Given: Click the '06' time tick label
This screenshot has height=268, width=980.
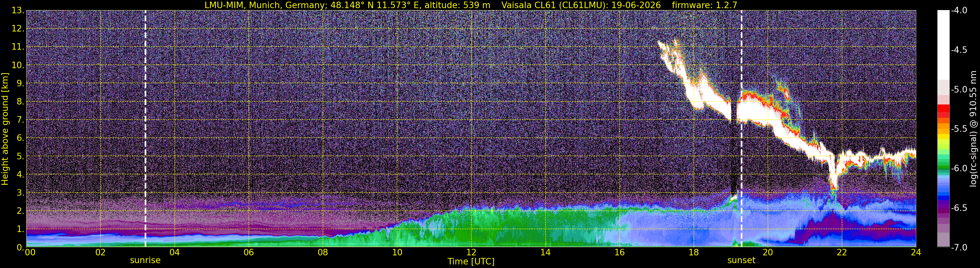Looking at the screenshot, I should (249, 252).
